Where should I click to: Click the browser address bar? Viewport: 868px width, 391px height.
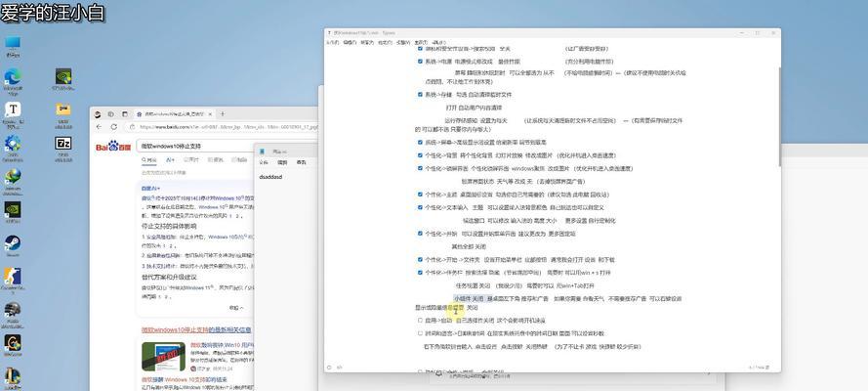(x=222, y=127)
